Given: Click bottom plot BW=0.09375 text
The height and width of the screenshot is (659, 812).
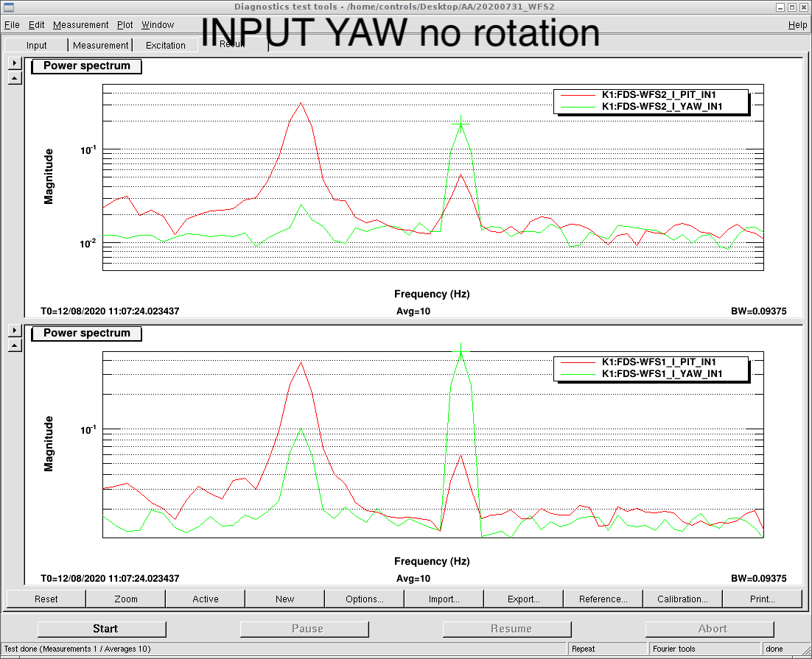Looking at the screenshot, I should pos(759,578).
